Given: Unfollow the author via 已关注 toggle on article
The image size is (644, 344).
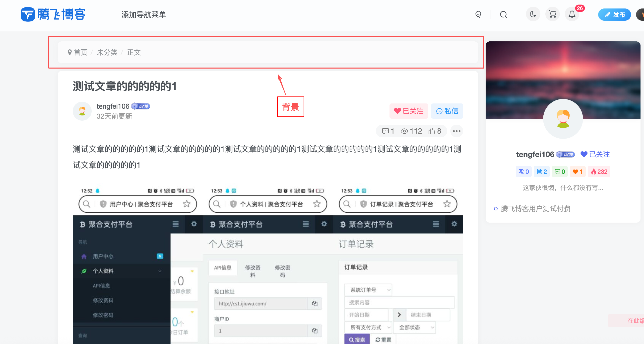Looking at the screenshot, I should pyautogui.click(x=408, y=111).
